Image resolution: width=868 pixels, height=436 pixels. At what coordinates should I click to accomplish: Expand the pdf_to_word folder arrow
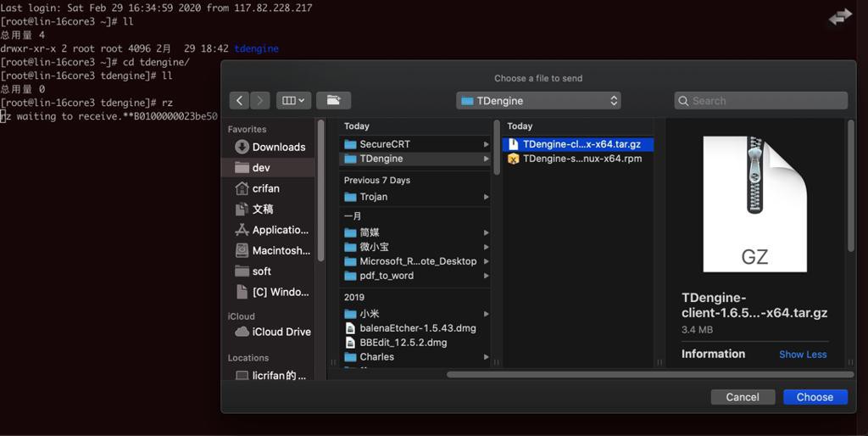[x=486, y=276]
